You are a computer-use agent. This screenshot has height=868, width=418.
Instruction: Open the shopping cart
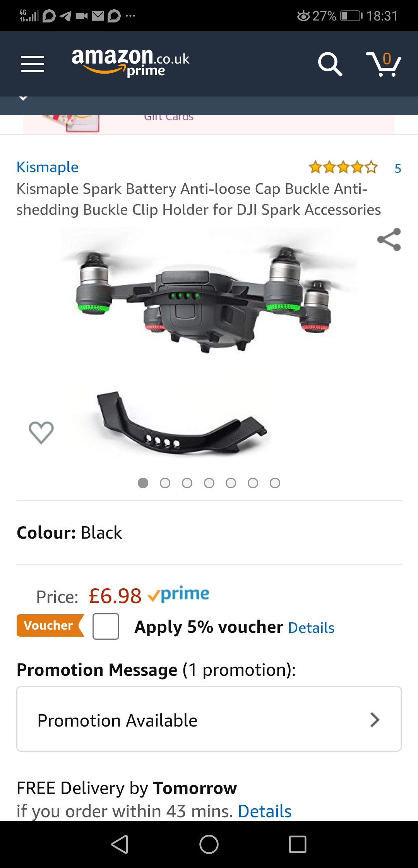[x=384, y=64]
